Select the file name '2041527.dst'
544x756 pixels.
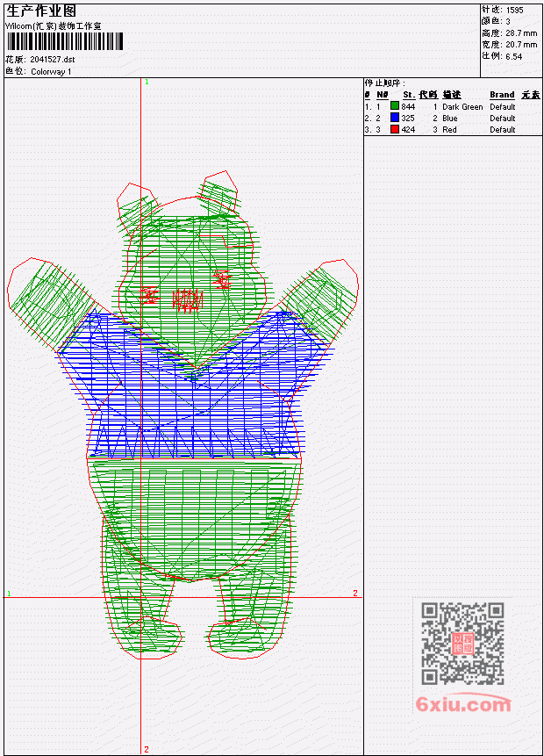[53, 60]
